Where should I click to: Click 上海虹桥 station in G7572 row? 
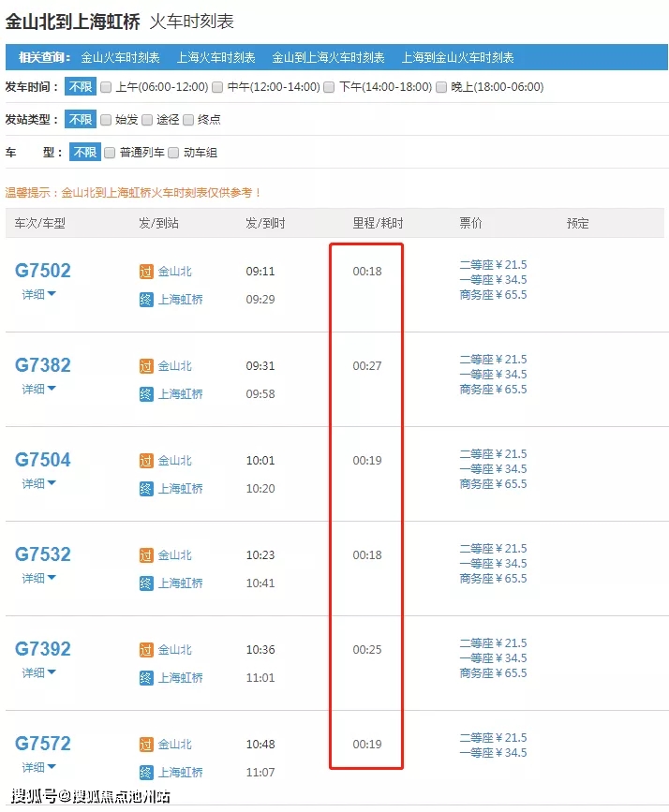click(x=180, y=773)
